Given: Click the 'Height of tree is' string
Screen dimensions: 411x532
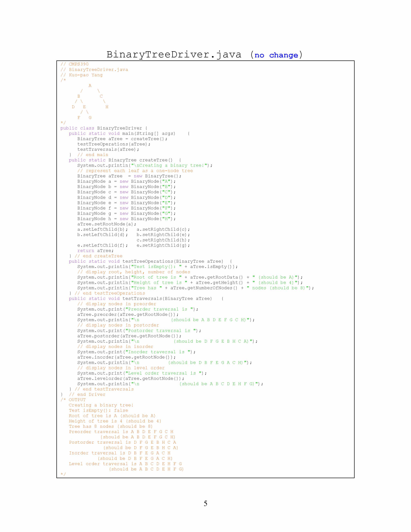Looking at the screenshot, I should pos(159,283).
